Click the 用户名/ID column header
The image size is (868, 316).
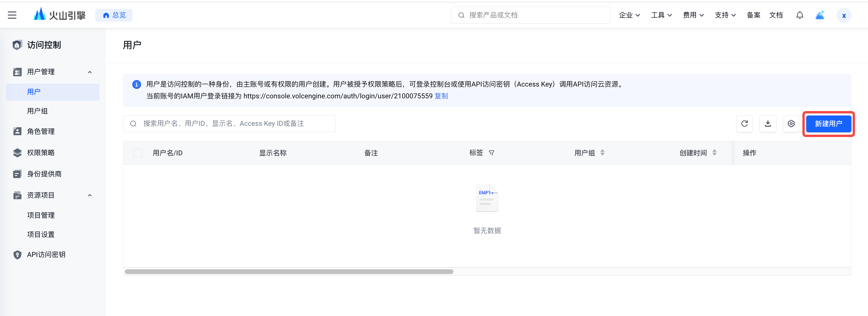(x=167, y=153)
